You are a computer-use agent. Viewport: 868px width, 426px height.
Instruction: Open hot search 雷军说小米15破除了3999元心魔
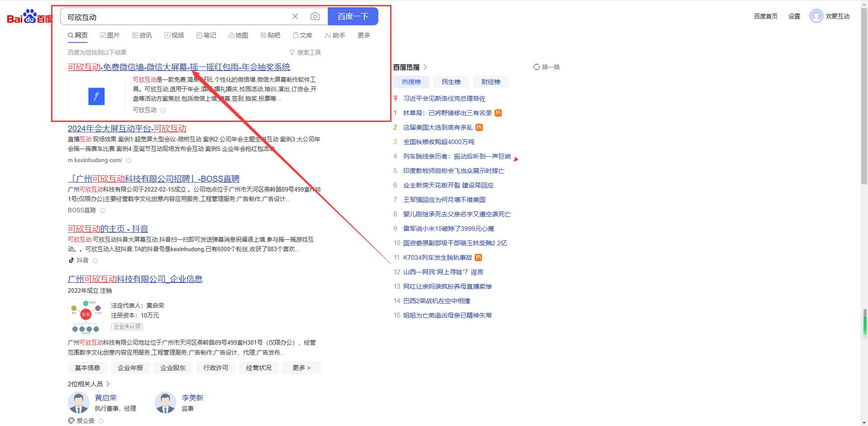tap(449, 229)
